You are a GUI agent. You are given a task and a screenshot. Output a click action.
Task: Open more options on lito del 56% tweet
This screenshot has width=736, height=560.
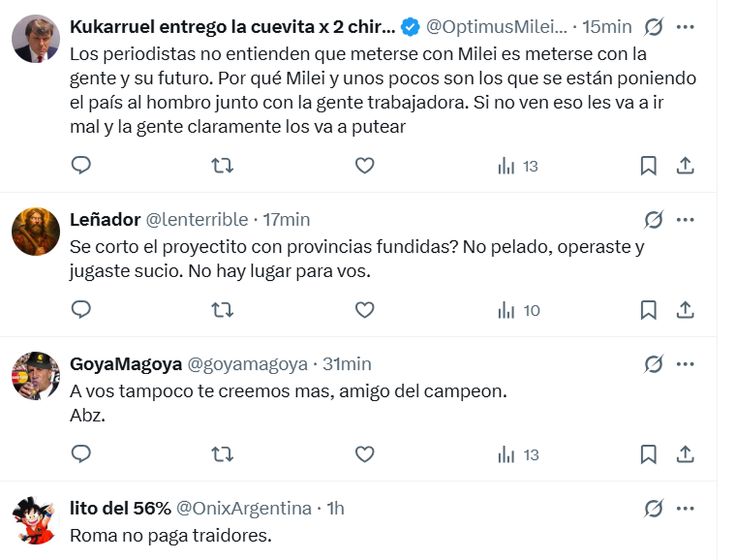pyautogui.click(x=684, y=508)
